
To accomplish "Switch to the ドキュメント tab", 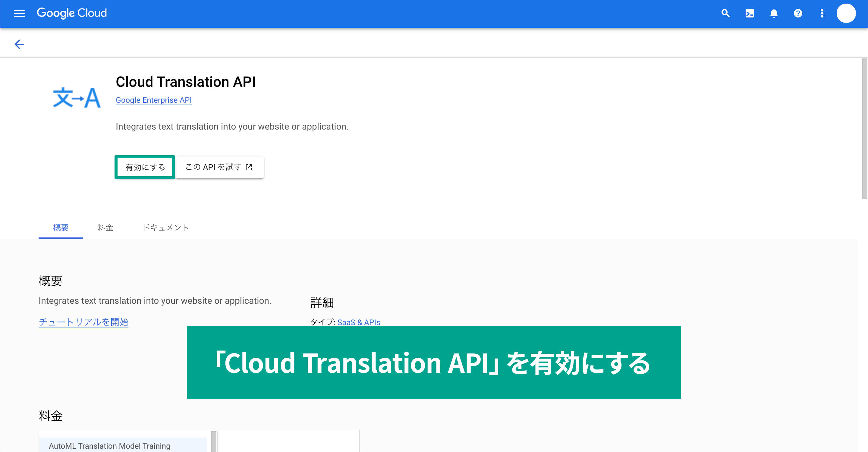I will click(165, 228).
